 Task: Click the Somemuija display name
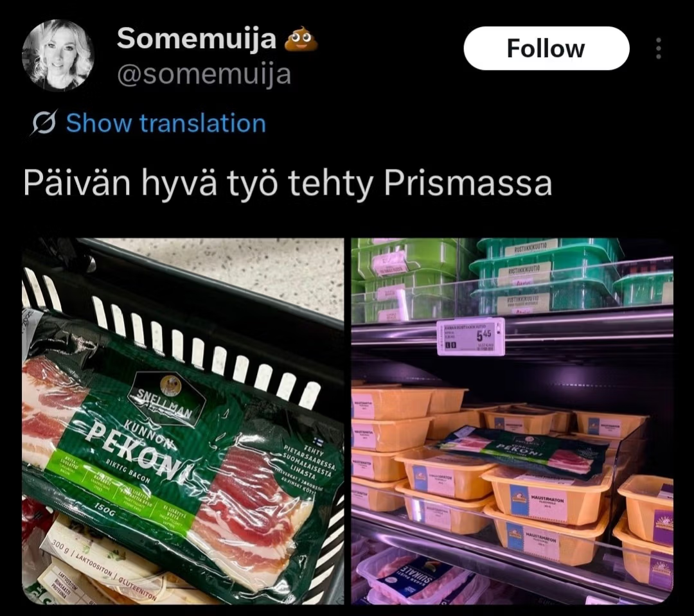click(x=197, y=38)
